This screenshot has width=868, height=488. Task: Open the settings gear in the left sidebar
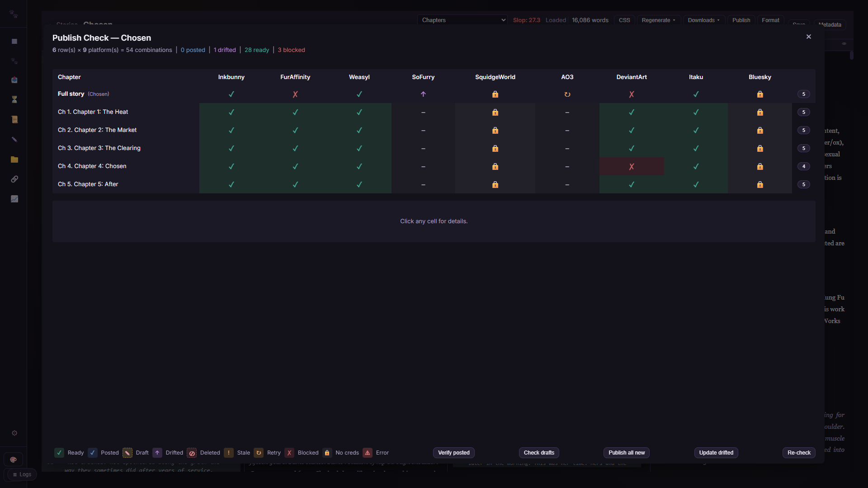(x=14, y=433)
